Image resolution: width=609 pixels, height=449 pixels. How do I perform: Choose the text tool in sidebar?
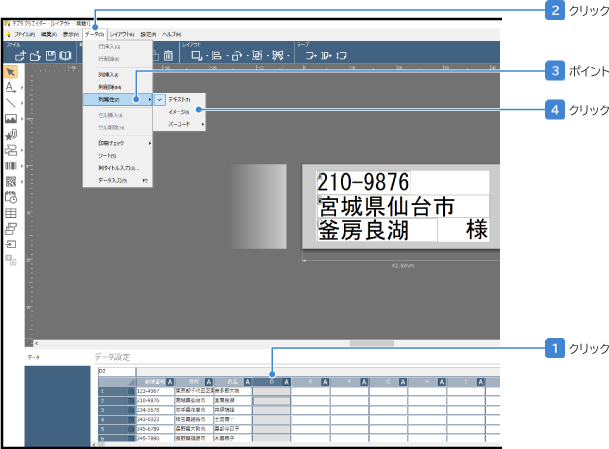11,88
